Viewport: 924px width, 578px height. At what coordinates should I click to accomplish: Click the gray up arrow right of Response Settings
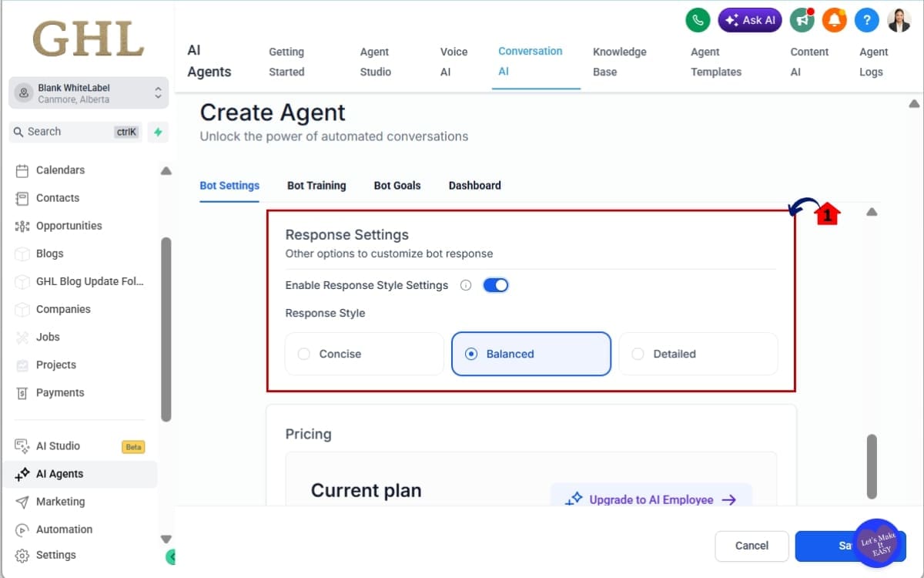click(x=872, y=212)
